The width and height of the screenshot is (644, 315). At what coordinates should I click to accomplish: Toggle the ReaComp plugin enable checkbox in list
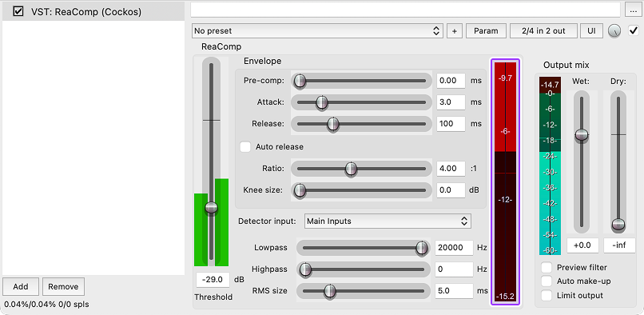coord(18,11)
